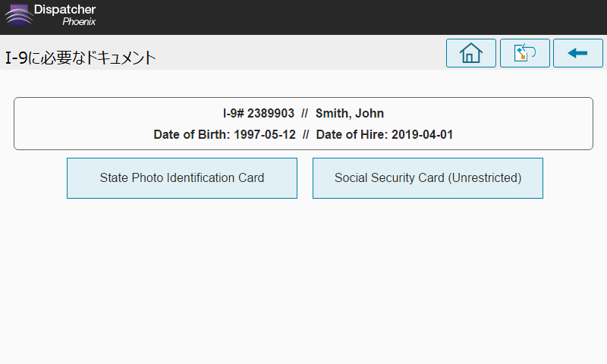
Task: Go to the home screen icon
Action: [x=470, y=53]
